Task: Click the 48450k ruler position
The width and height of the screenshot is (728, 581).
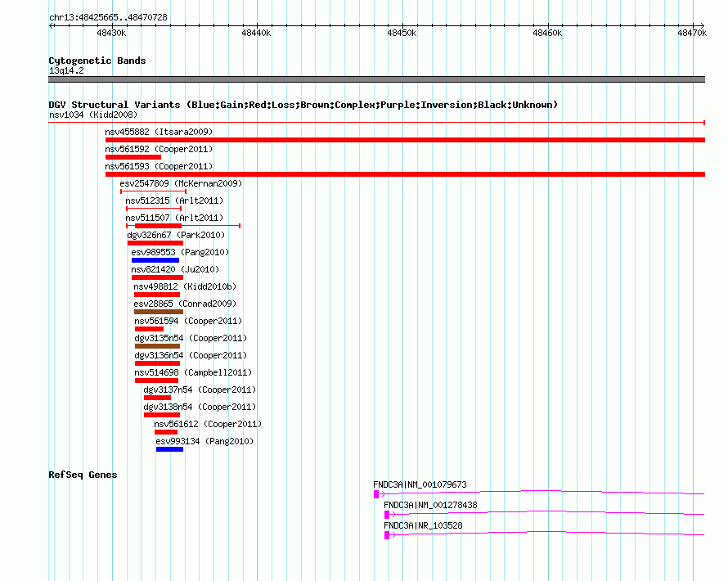Action: point(402,33)
